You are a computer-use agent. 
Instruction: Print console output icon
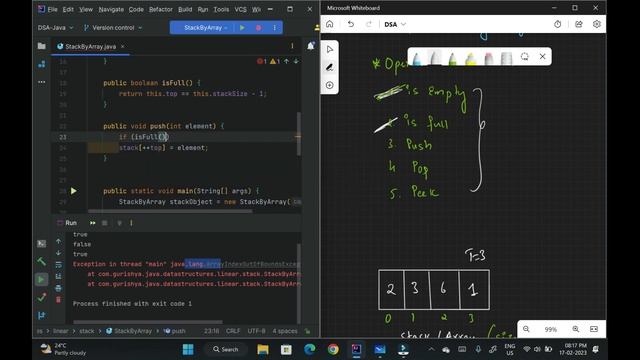(x=59, y=288)
